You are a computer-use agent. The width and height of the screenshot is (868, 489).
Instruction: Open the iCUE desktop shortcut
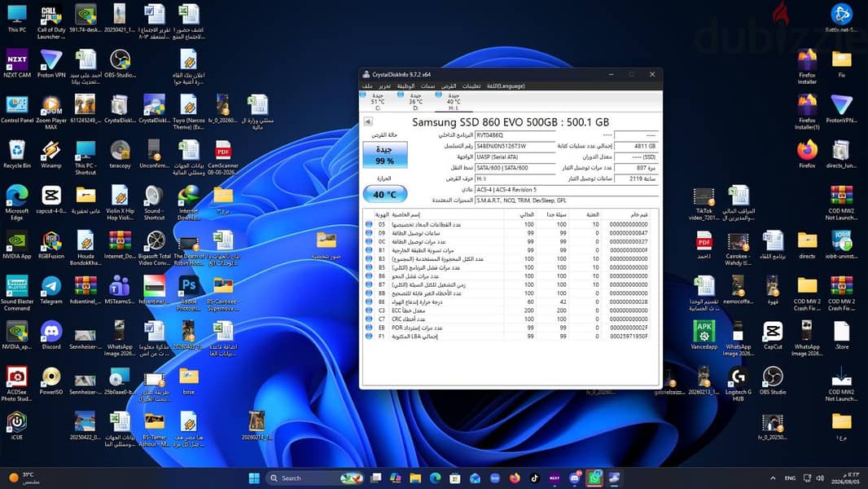[16, 426]
